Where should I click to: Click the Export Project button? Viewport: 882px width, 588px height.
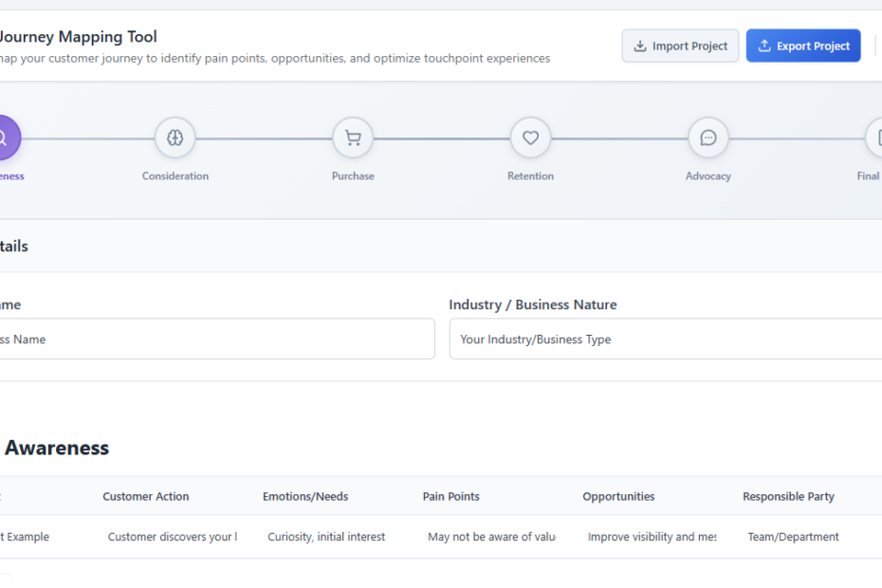click(803, 46)
